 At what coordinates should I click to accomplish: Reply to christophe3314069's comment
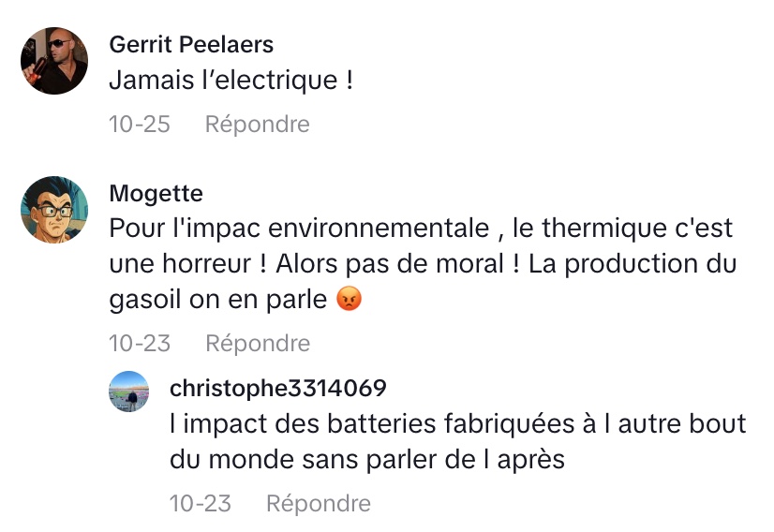pyautogui.click(x=318, y=503)
